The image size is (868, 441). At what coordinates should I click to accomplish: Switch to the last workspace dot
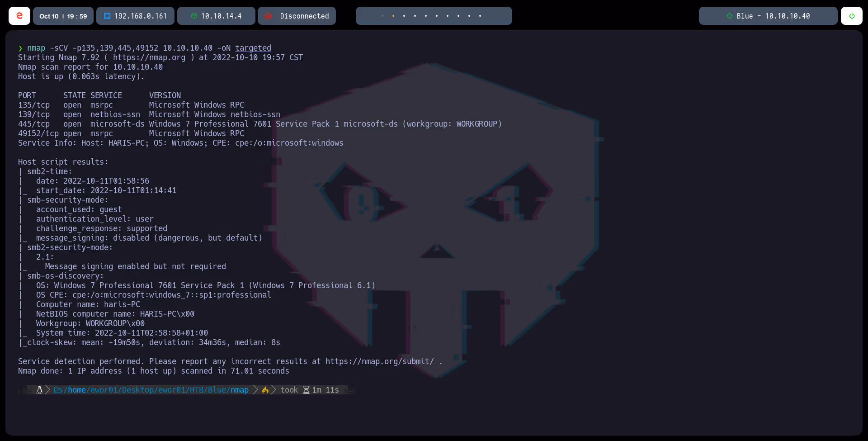pyautogui.click(x=480, y=16)
